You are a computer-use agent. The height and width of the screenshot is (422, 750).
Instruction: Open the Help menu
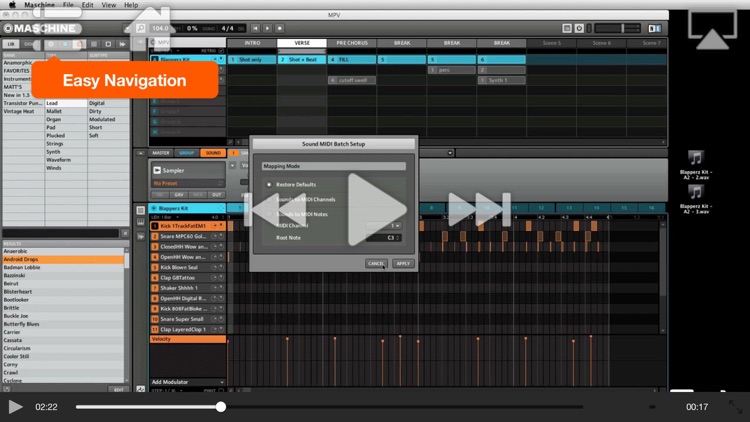[x=131, y=5]
